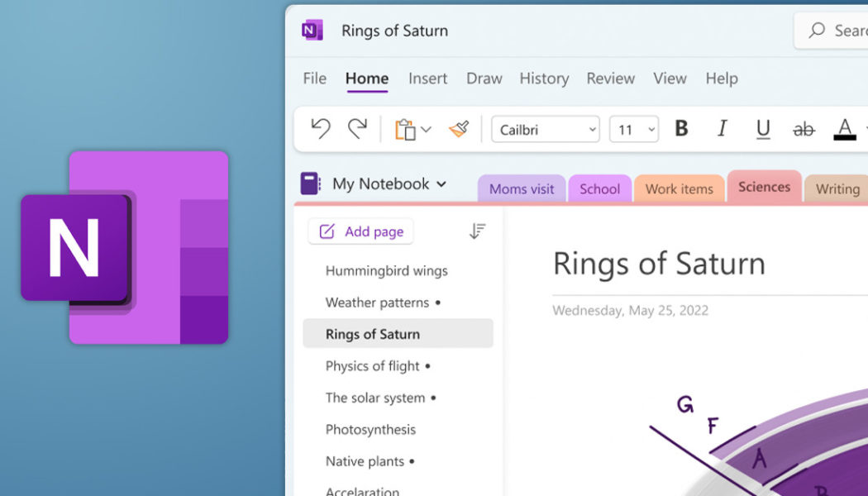The height and width of the screenshot is (496, 868).
Task: Toggle bold formatting
Action: (681, 128)
